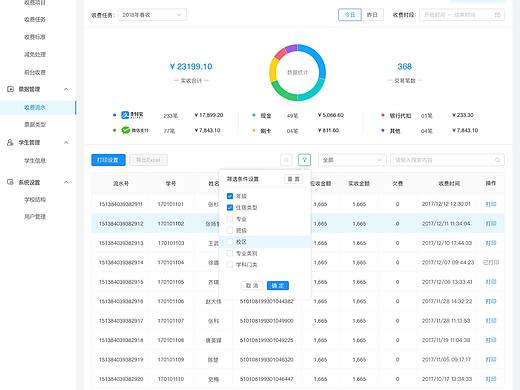
Task: Click the 流水号 column header
Action: pyautogui.click(x=121, y=183)
